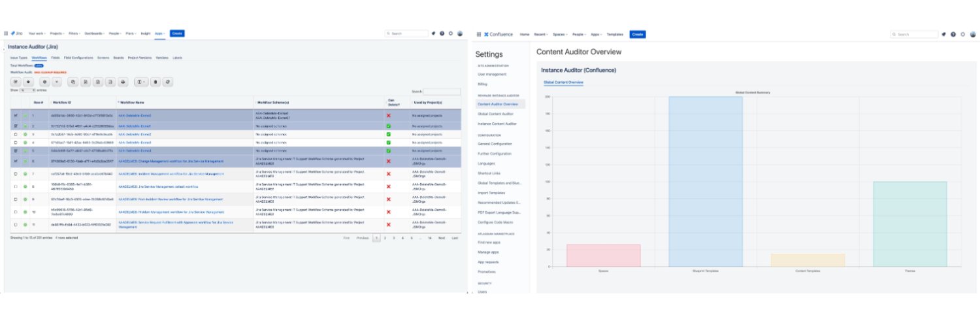Uncheck the checkbox for row 1

[16, 115]
